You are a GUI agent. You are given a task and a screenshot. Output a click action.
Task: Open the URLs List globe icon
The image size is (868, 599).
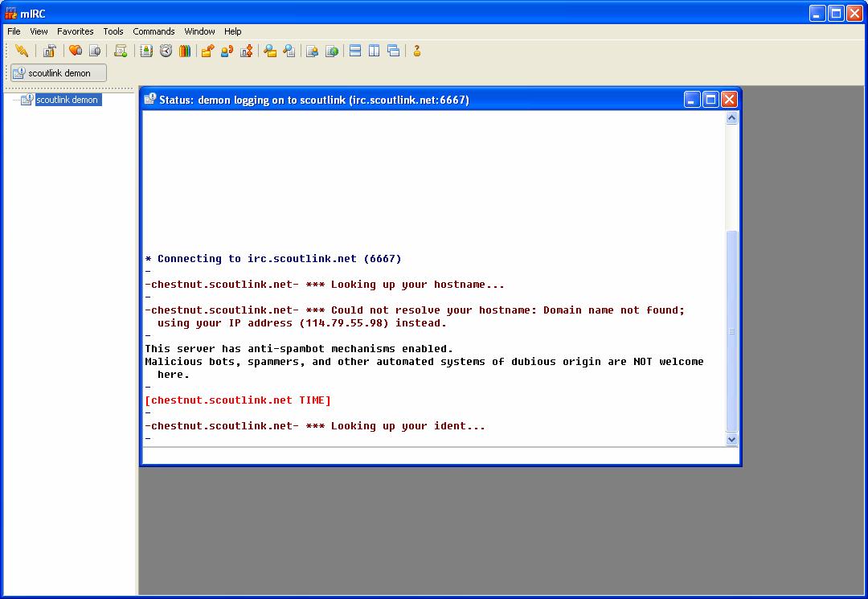pyautogui.click(x=332, y=51)
